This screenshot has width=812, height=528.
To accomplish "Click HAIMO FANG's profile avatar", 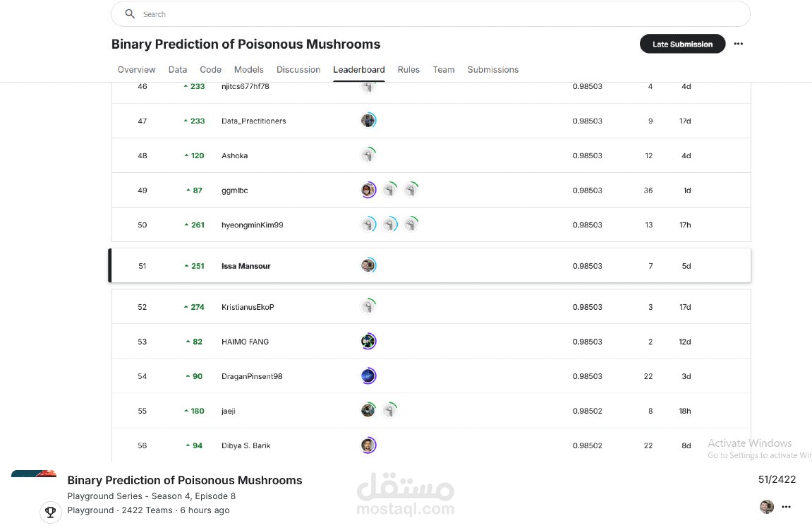I will pos(368,342).
